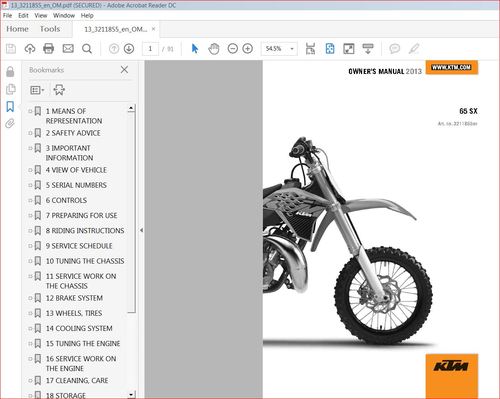The image size is (500, 399).
Task: Activate the hand pan tool
Action: pyautogui.click(x=214, y=49)
